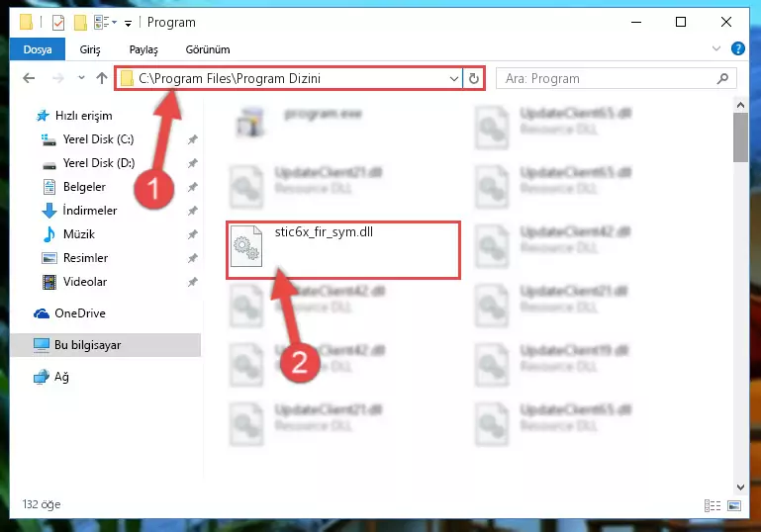Select Bu bilgisayar in the navigation pane

[105, 345]
